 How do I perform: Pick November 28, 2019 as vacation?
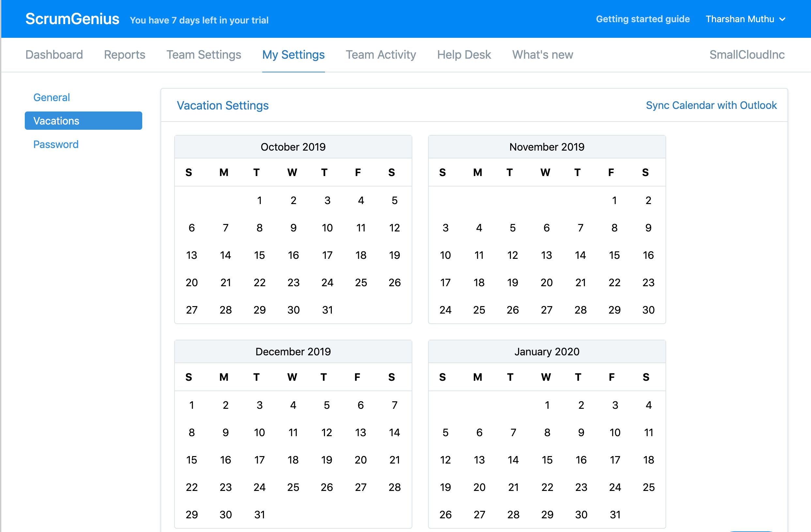pyautogui.click(x=580, y=310)
